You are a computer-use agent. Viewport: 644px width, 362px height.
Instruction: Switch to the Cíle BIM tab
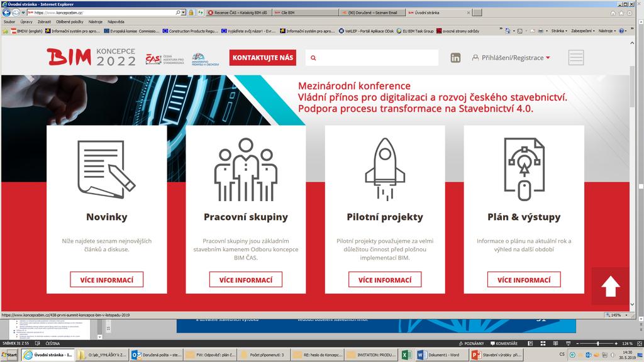pyautogui.click(x=306, y=13)
